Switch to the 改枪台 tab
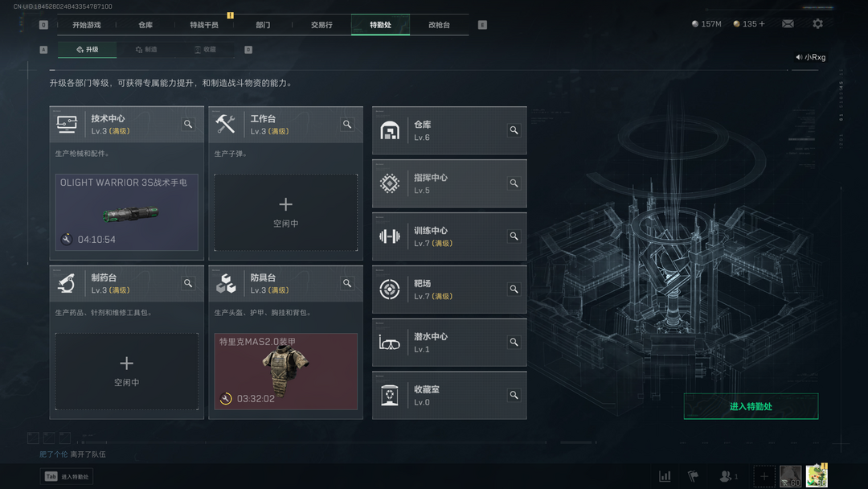This screenshot has width=868, height=489. click(x=439, y=25)
